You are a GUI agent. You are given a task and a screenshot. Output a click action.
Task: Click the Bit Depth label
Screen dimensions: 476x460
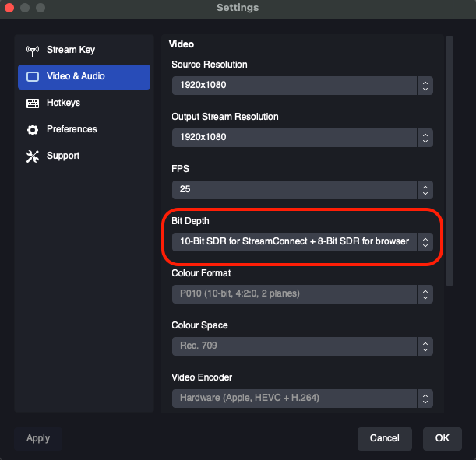tap(190, 221)
